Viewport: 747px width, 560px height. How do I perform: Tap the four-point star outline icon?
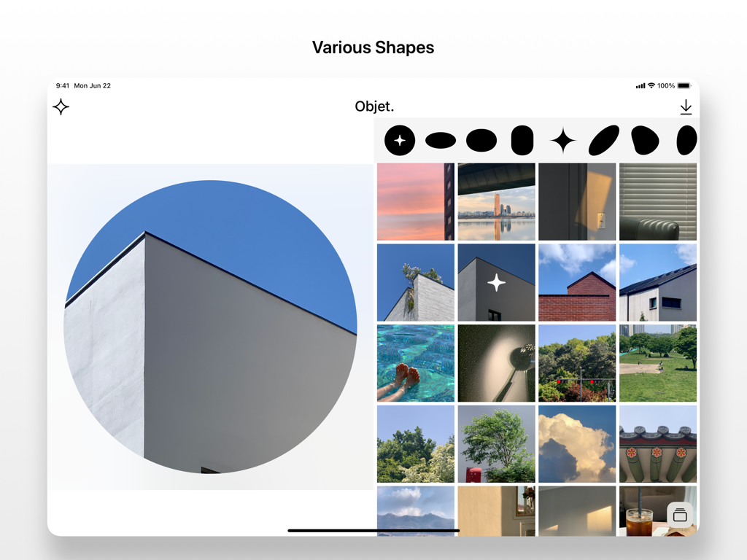point(61,106)
